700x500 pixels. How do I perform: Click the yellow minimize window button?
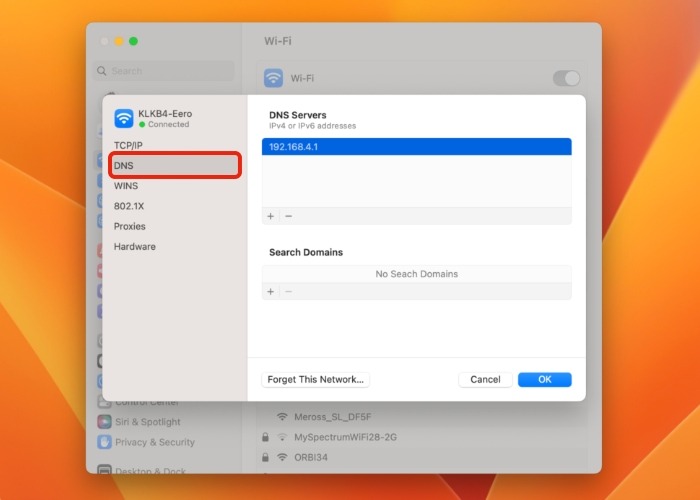tap(119, 41)
